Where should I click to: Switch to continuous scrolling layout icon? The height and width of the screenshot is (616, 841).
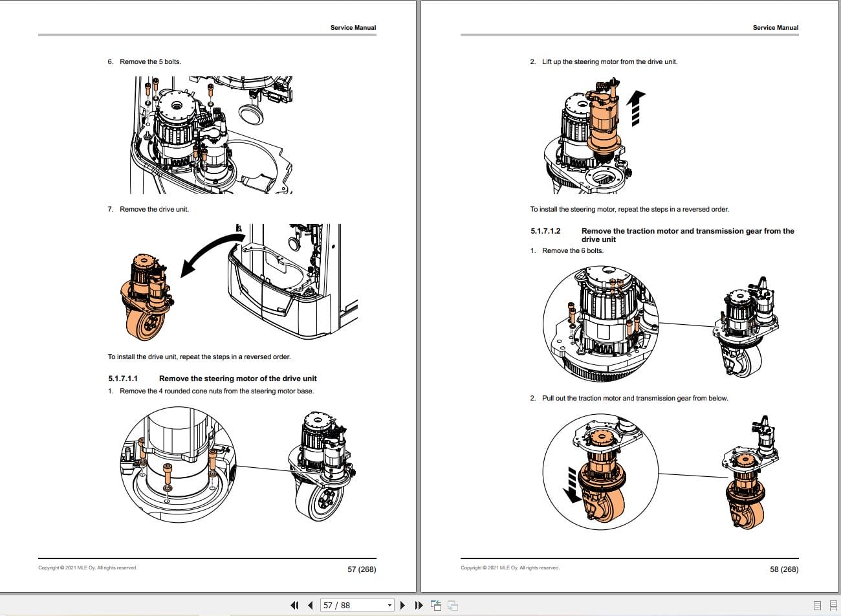[x=833, y=606]
